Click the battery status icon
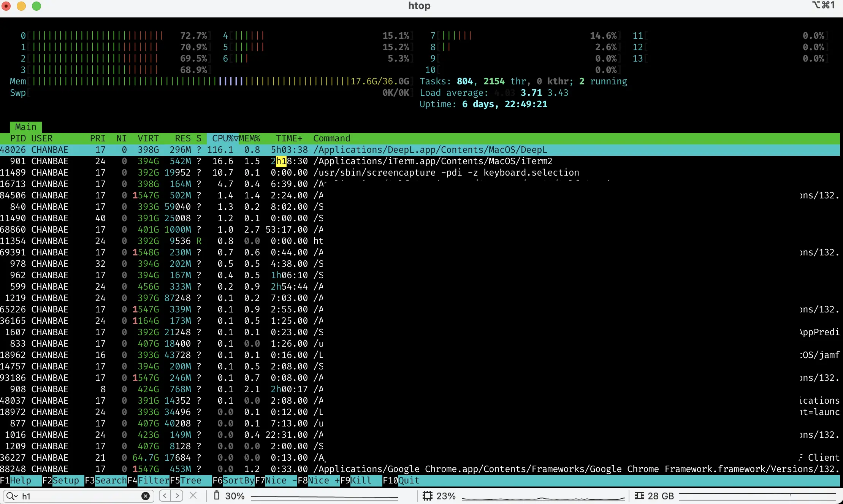Viewport: 843px width, 504px height. [x=217, y=496]
